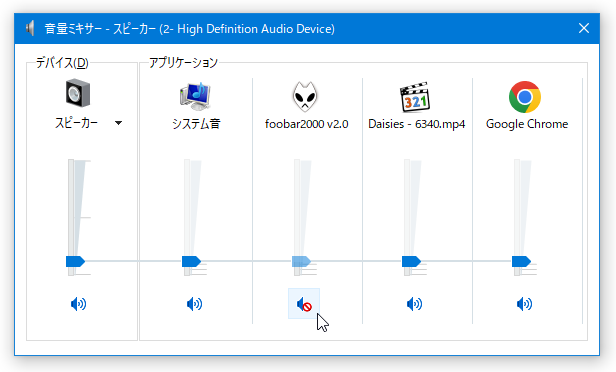Open the スピーカー device dropdown arrow
The image size is (616, 372).
(x=118, y=123)
